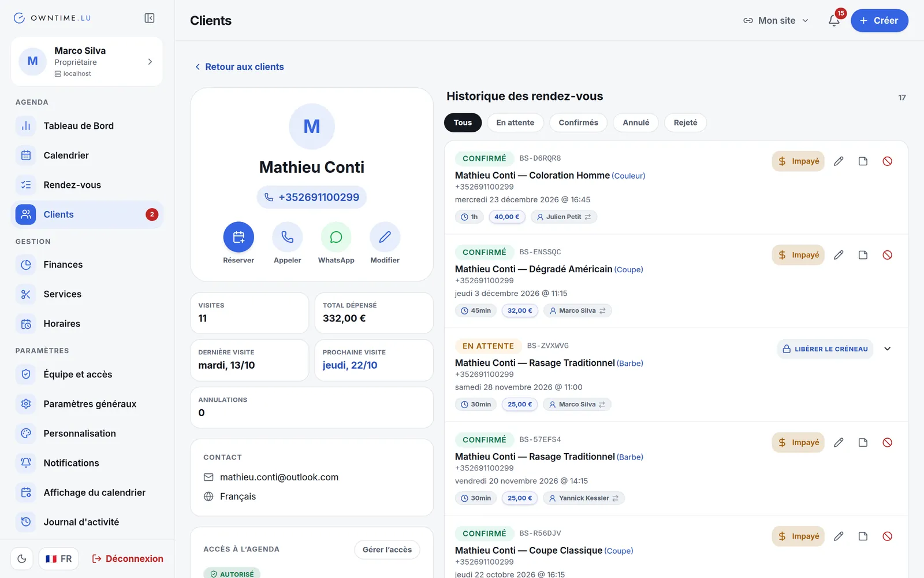
Task: Click the Déconnexion link
Action: tap(128, 559)
